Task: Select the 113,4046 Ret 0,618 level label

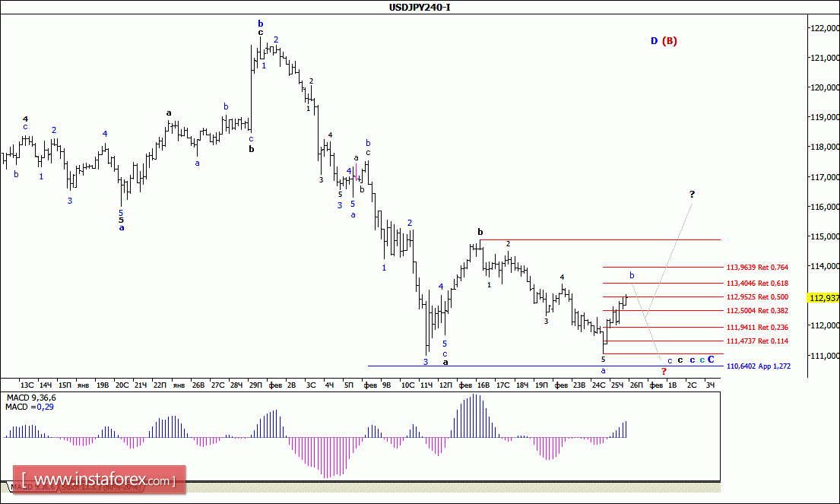Action: [757, 283]
